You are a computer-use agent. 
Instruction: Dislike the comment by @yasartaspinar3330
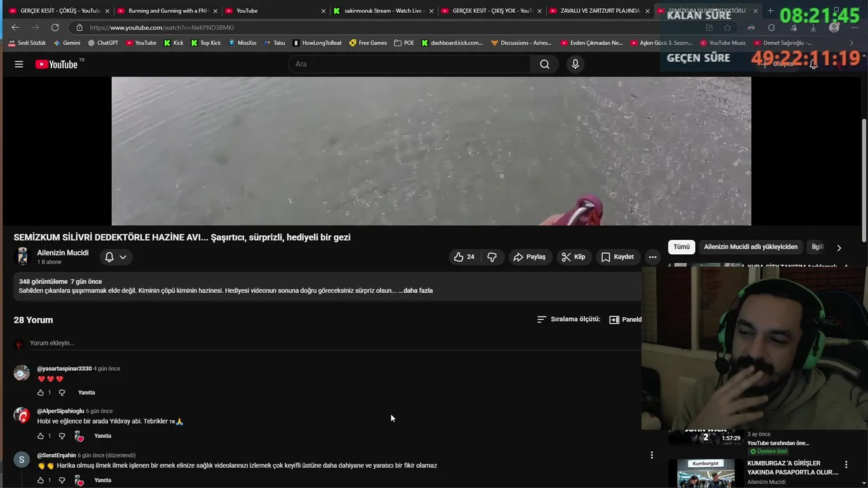[x=62, y=392]
